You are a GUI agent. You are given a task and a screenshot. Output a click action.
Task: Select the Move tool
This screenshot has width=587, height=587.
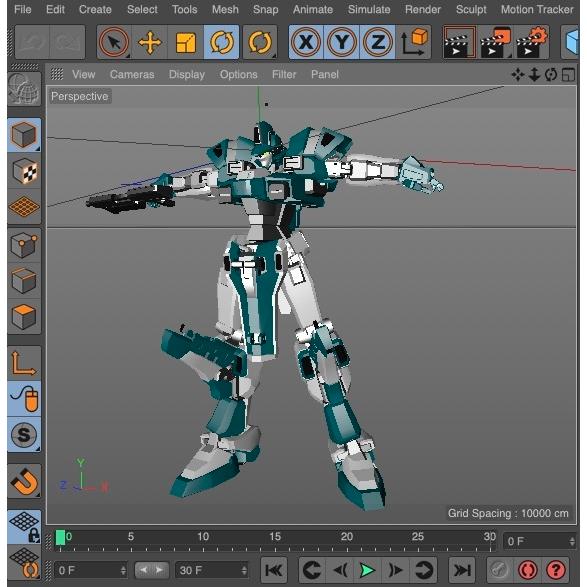tap(150, 42)
